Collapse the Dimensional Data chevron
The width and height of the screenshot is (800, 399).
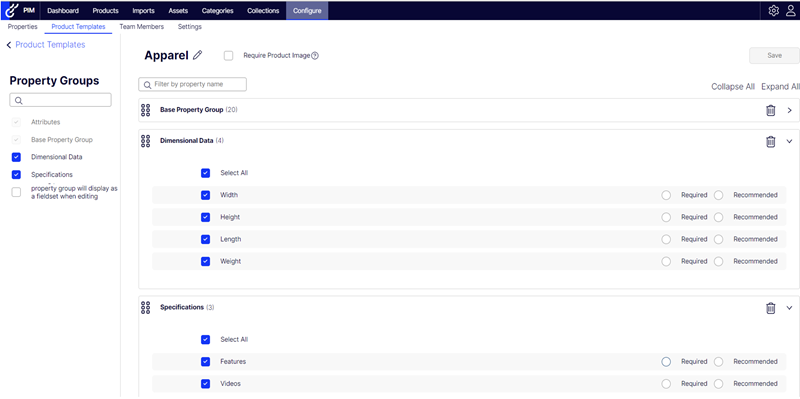[x=789, y=141]
